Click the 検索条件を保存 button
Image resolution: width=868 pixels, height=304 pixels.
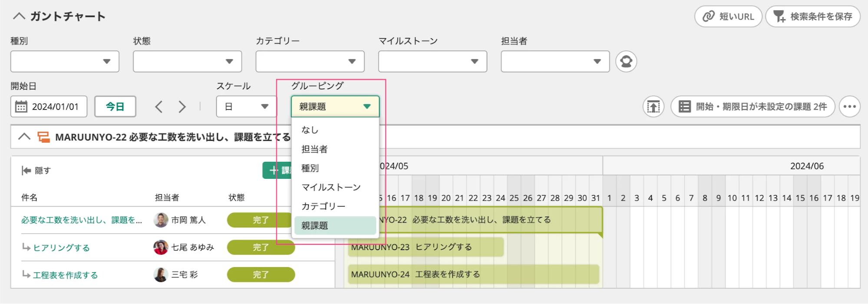(x=812, y=17)
